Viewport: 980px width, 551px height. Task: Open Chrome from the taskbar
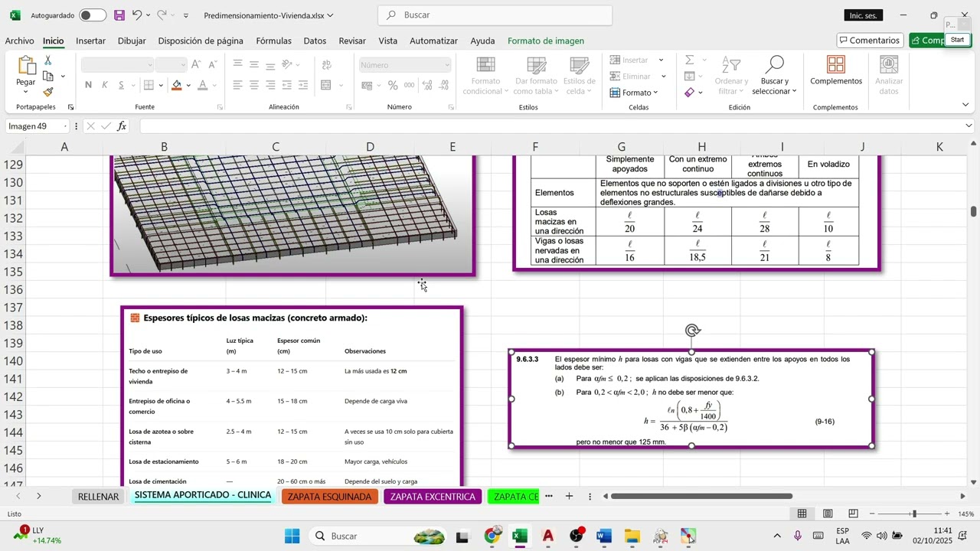pos(492,536)
